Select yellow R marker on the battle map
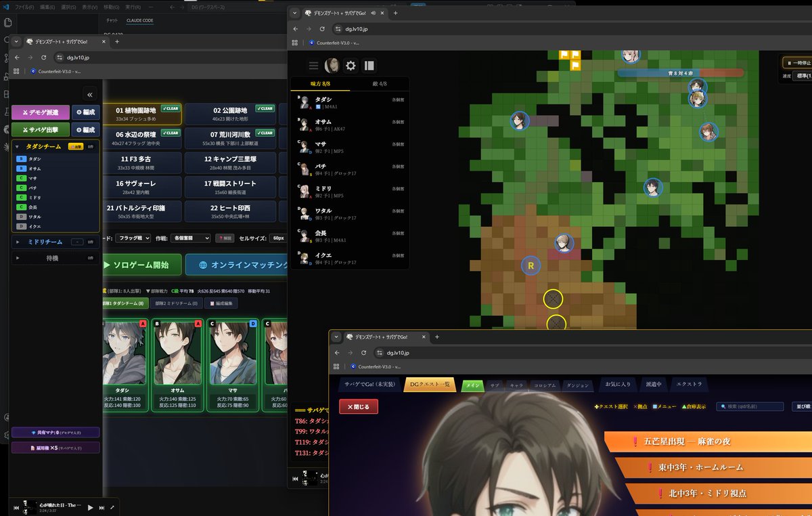812x516 pixels. pos(531,266)
